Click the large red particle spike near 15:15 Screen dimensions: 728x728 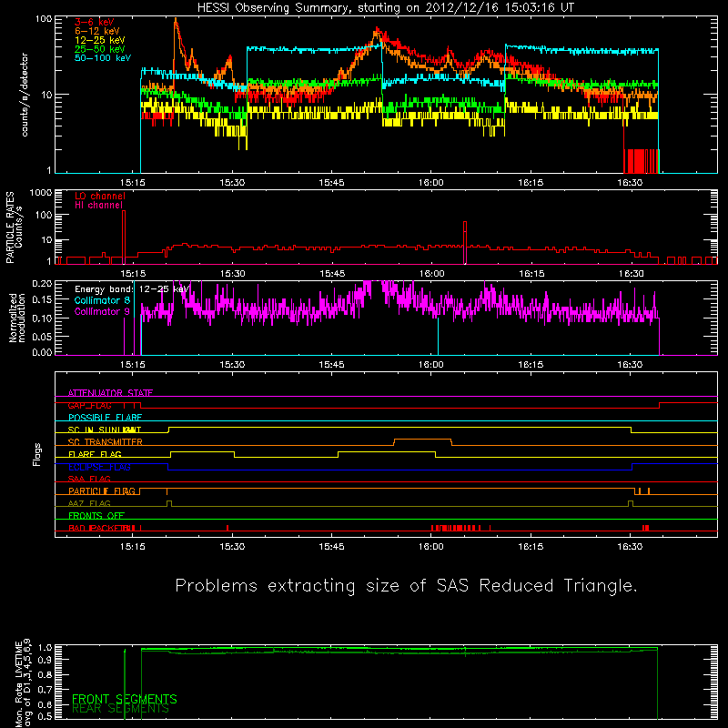pyautogui.click(x=124, y=237)
